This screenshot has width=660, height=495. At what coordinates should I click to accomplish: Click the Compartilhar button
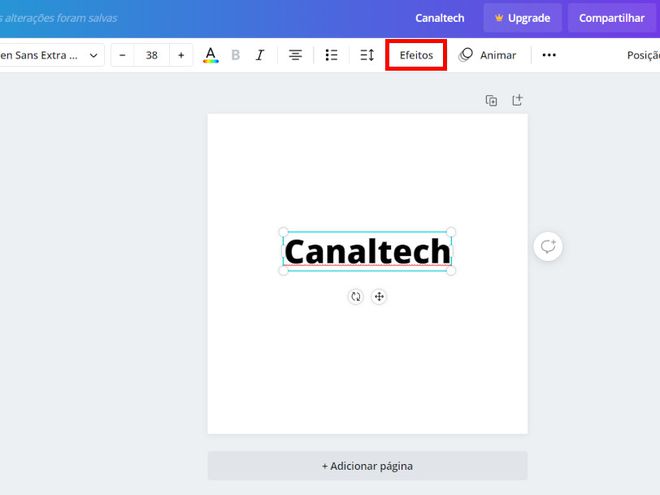[x=612, y=18]
